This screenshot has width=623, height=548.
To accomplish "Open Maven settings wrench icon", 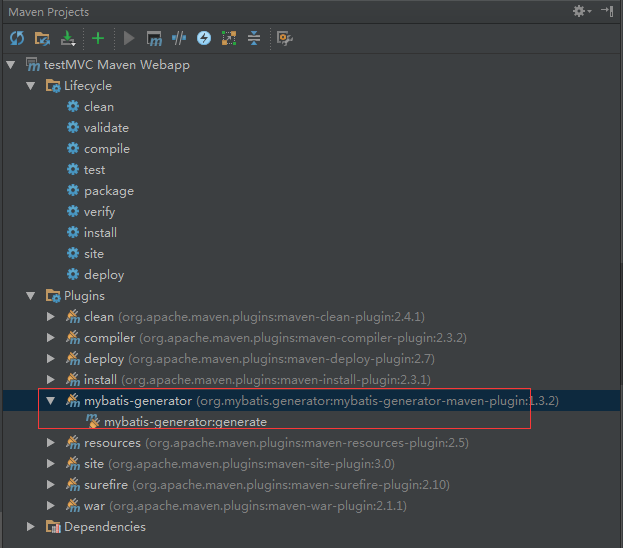I will 284,39.
